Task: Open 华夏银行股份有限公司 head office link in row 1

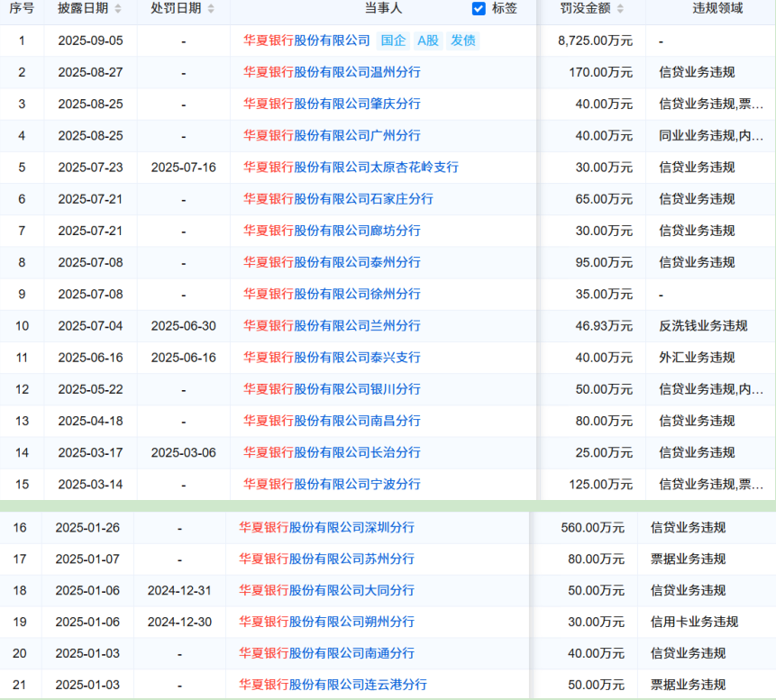Action: coord(306,41)
